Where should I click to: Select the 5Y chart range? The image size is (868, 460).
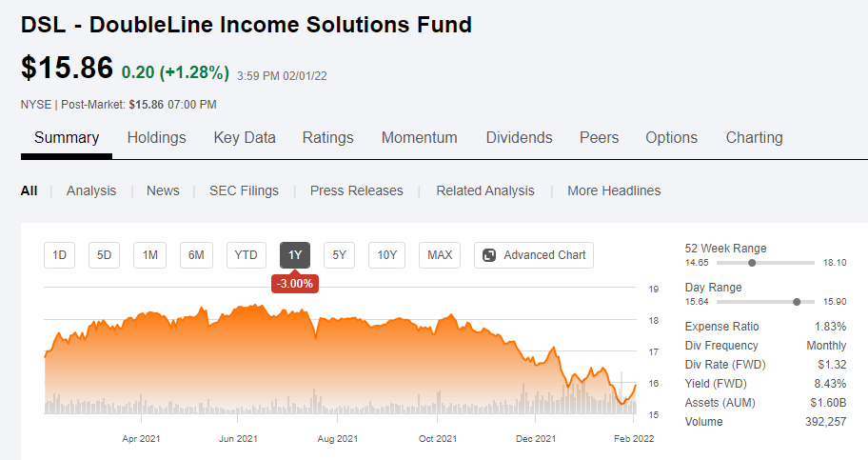point(339,255)
